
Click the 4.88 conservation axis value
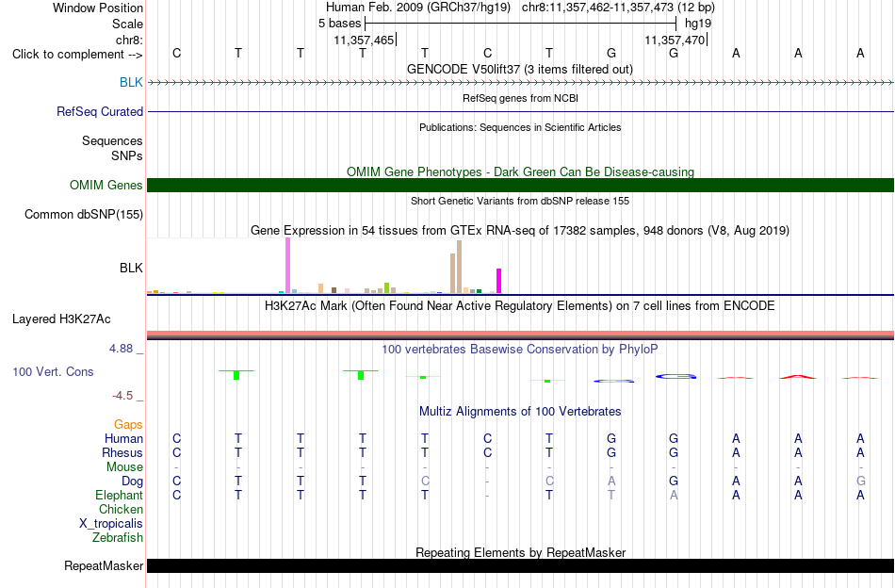(x=121, y=349)
